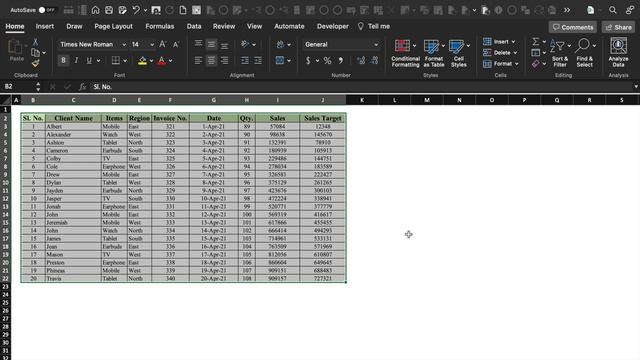Open Cell Styles gallery

(458, 53)
